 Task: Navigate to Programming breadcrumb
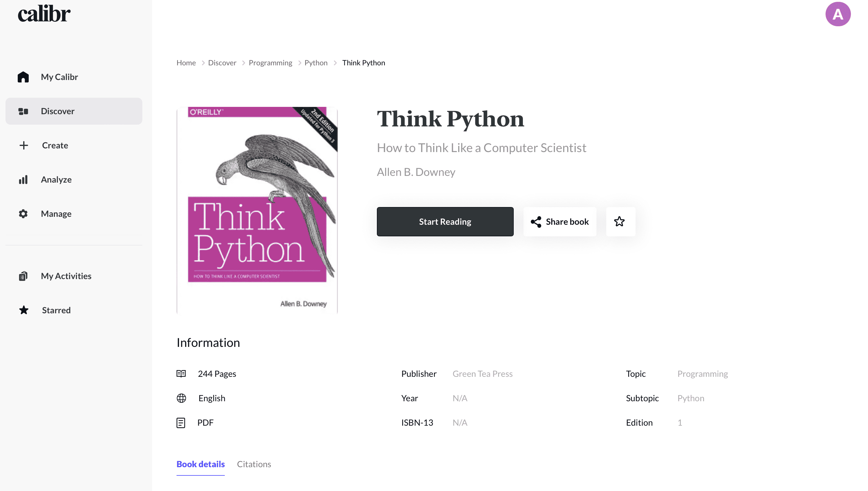(x=271, y=63)
